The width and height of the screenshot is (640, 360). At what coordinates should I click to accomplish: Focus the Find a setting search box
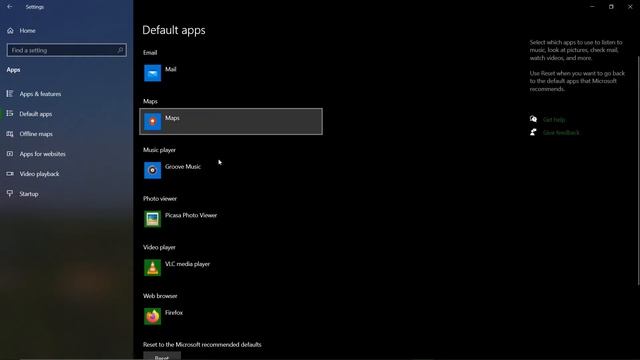click(67, 50)
